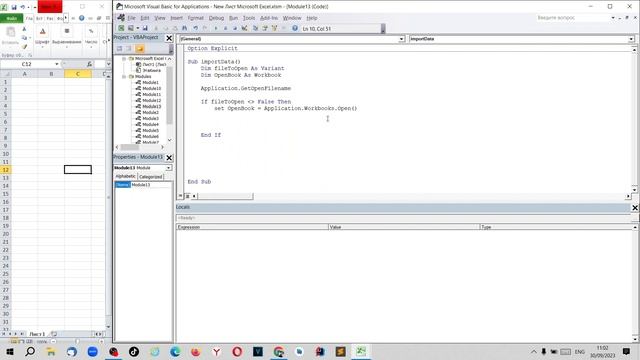Select Лист 1 sheet tab in Excel
The width and height of the screenshot is (640, 360).
tap(37, 334)
